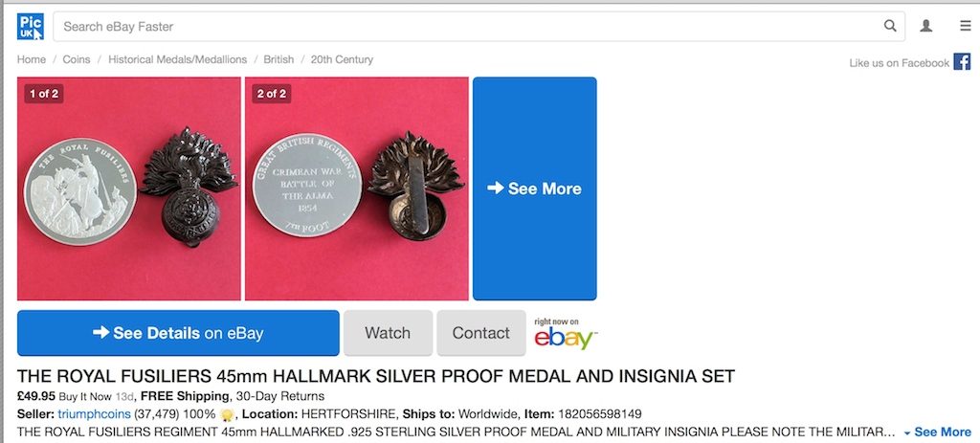Open See Details on eBay button
Image resolution: width=980 pixels, height=443 pixels.
coord(178,333)
